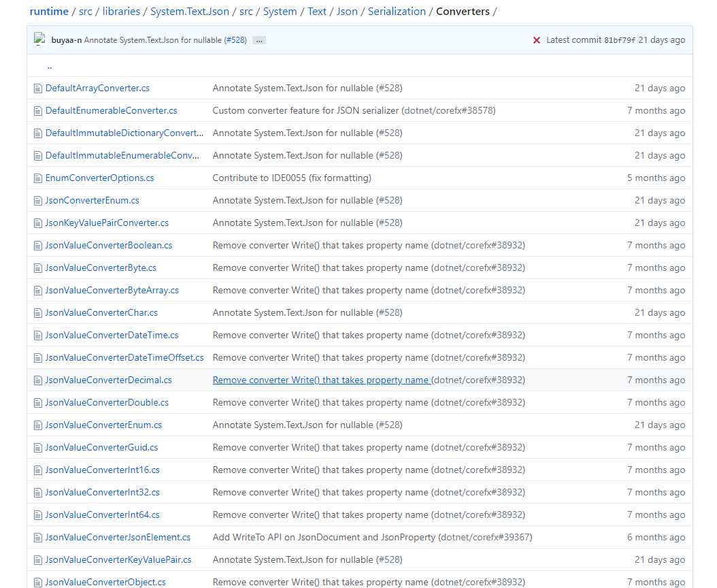Open JsonValueConverterByteArray.cs file
The height and width of the screenshot is (588, 717).
tap(112, 290)
